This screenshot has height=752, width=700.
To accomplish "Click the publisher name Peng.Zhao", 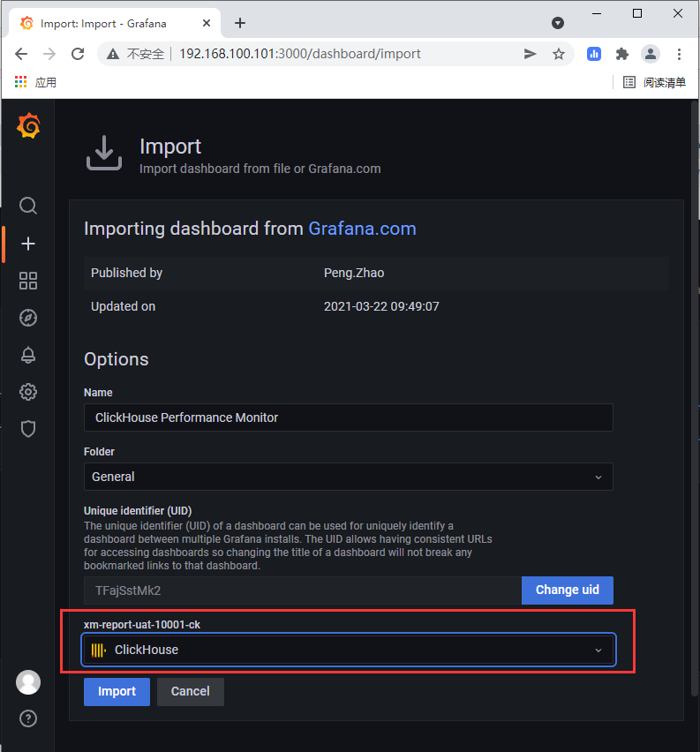I will (x=354, y=273).
